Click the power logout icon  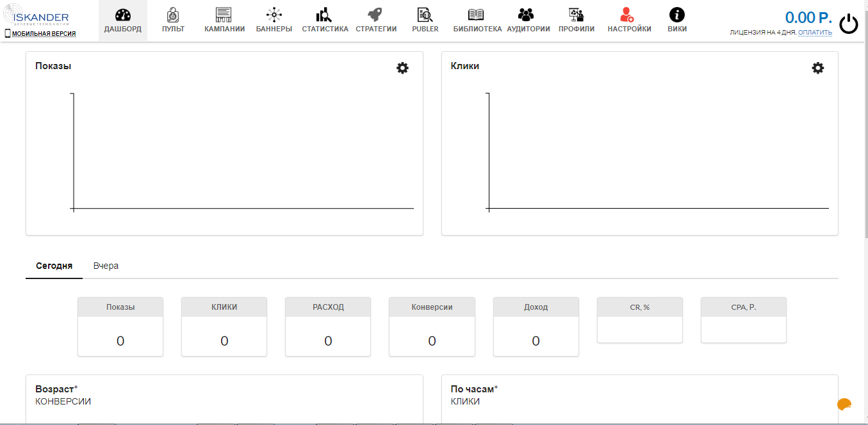tap(849, 24)
